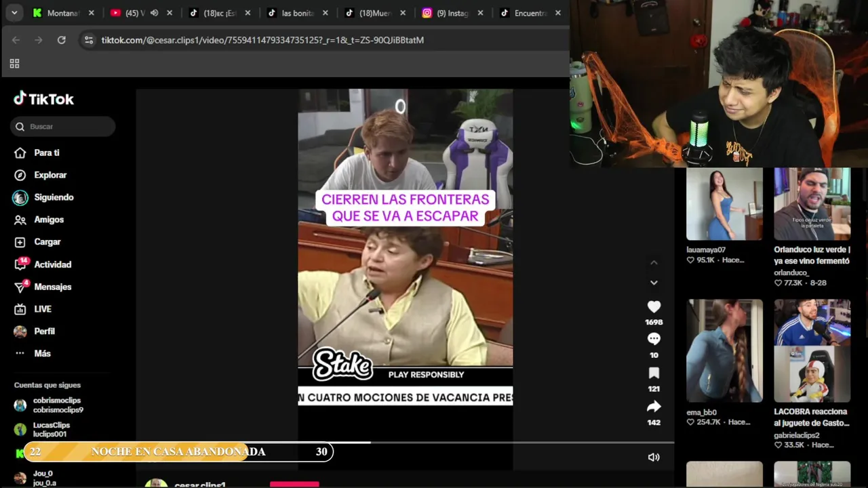Share the video with arrow icon
Screen dimensions: 868x488
(x=654, y=407)
